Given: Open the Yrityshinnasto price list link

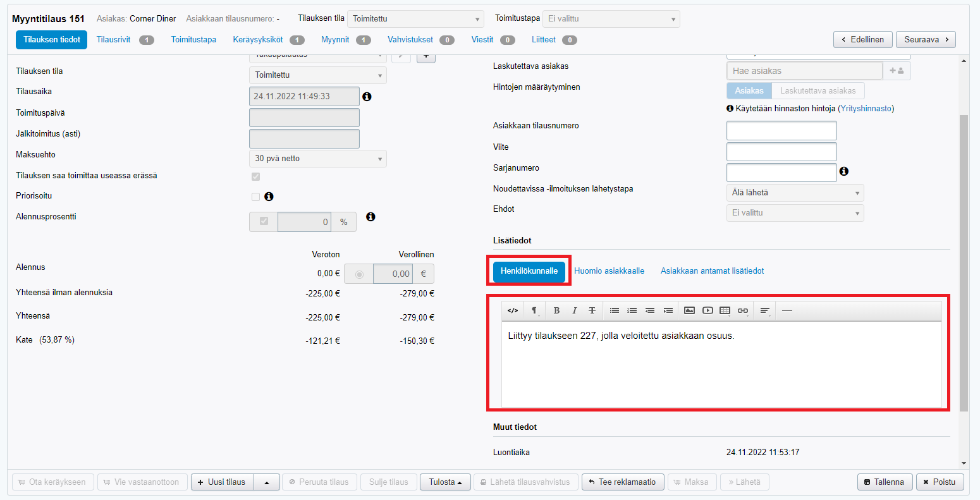Looking at the screenshot, I should point(866,109).
